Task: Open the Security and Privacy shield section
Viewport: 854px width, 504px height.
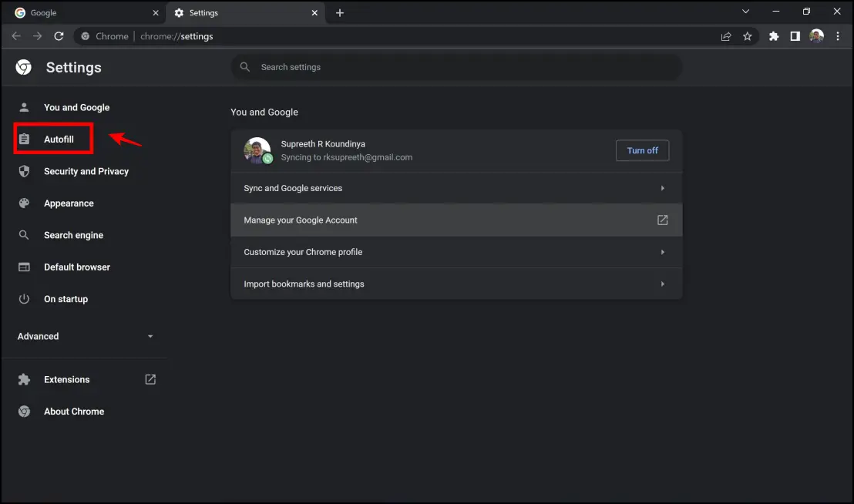Action: click(x=86, y=171)
